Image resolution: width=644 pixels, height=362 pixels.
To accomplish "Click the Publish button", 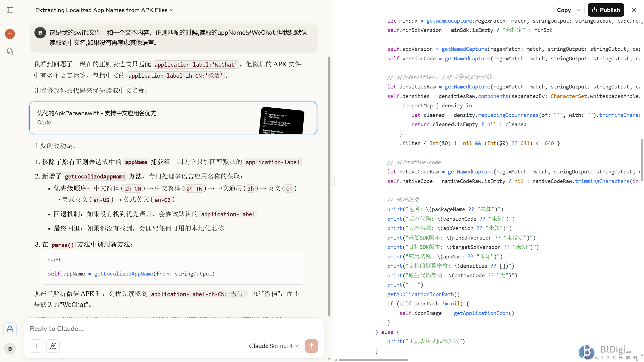I will point(606,10).
